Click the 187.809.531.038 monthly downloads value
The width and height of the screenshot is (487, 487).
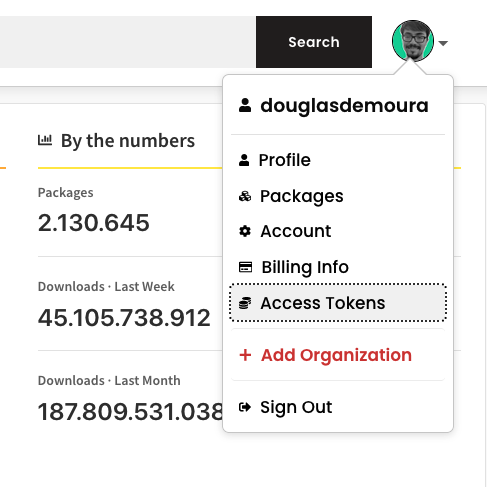(x=130, y=412)
